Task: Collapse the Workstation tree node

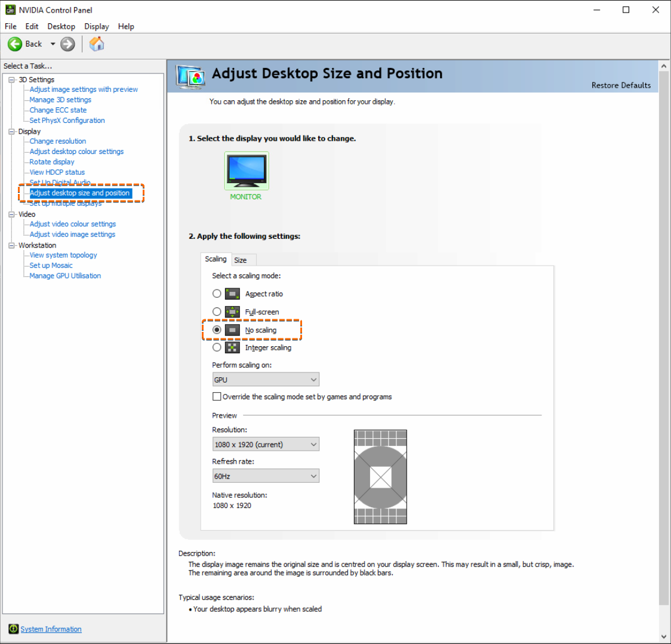Action: point(11,245)
